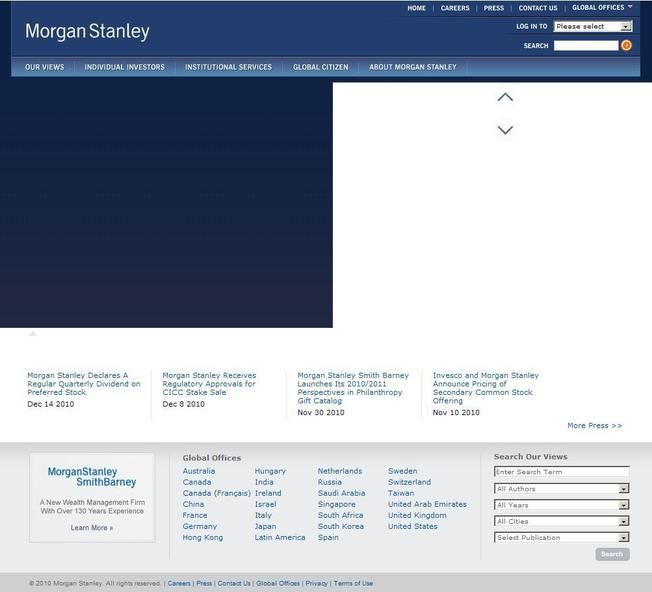Screen dimensions: 652x592
Task: Open the Global Offices top dropdown
Action: 602,7
